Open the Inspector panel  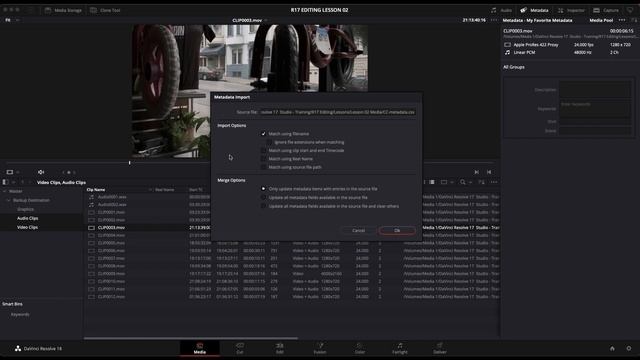571,10
